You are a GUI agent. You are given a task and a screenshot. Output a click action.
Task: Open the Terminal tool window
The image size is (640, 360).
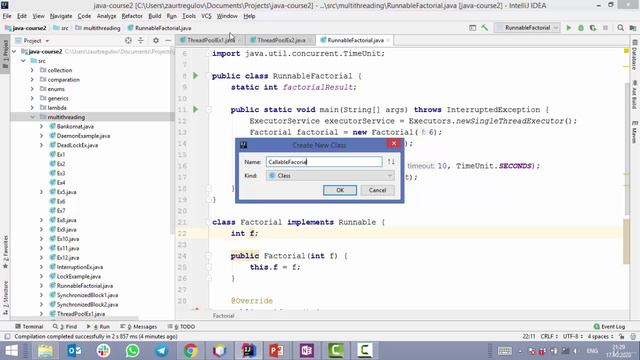click(29, 327)
